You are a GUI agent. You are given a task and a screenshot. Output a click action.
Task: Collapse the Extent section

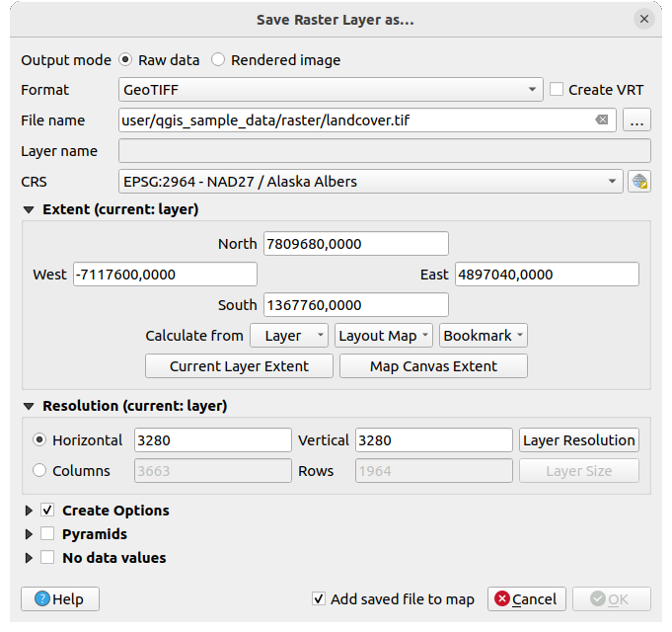[28, 210]
